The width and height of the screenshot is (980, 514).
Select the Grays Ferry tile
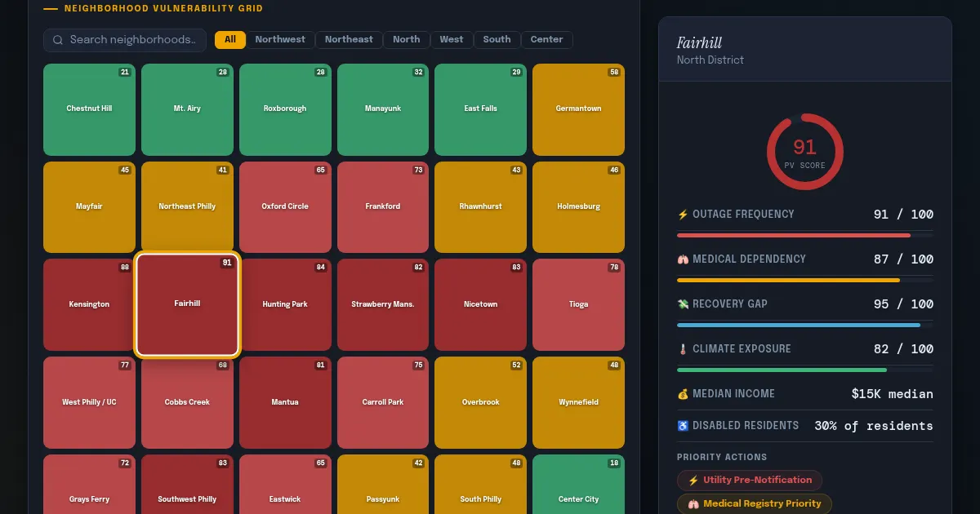click(x=89, y=485)
